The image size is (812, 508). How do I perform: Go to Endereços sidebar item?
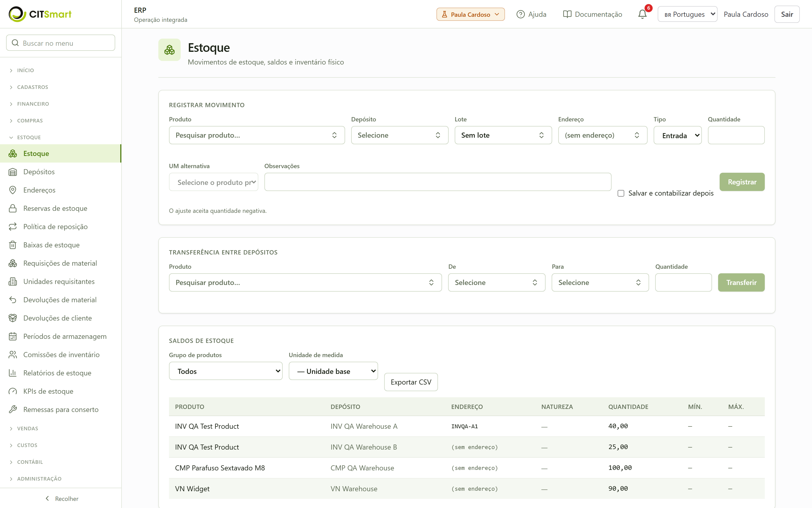point(61,190)
